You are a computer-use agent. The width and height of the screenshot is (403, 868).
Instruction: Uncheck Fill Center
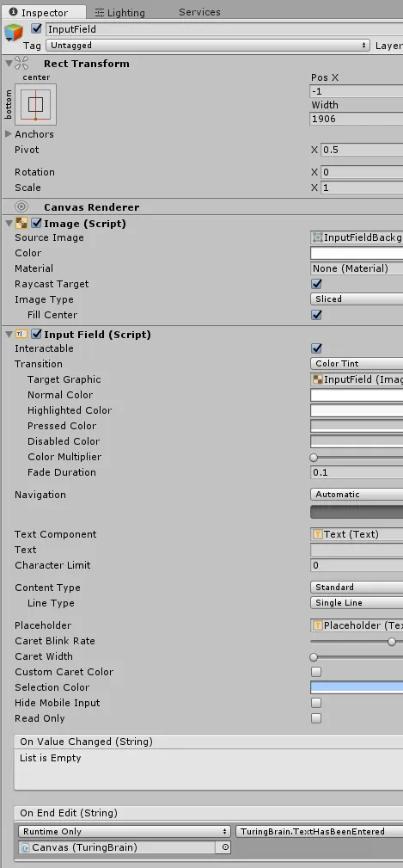pos(316,315)
